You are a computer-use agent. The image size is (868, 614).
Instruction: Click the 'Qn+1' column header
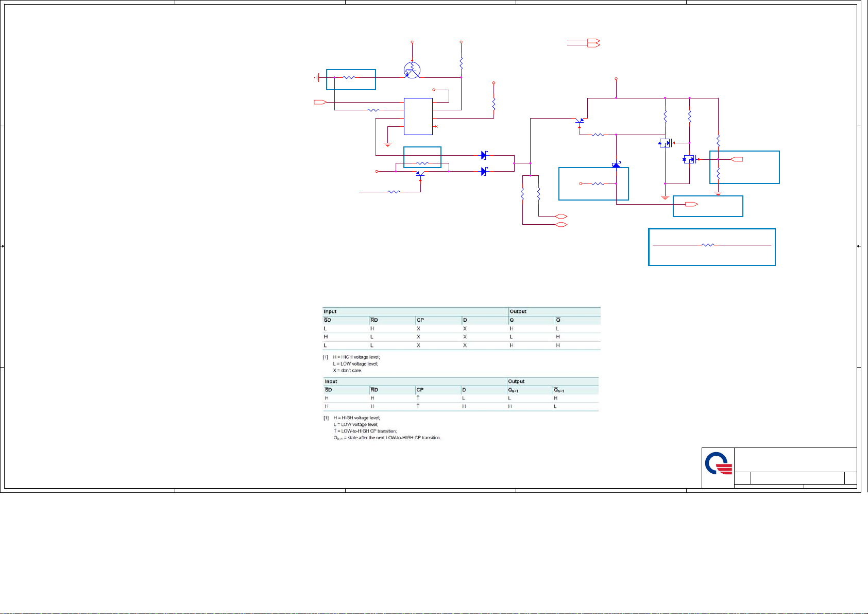pos(514,390)
